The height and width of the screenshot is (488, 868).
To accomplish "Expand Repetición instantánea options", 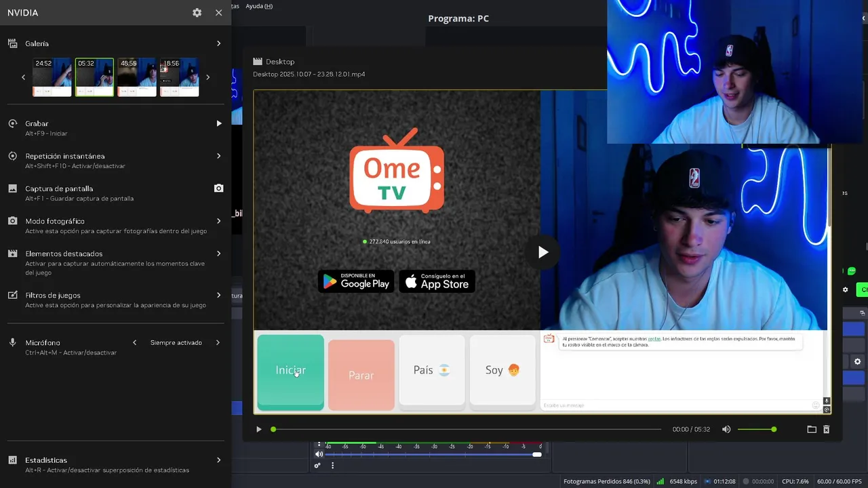I will pos(218,156).
